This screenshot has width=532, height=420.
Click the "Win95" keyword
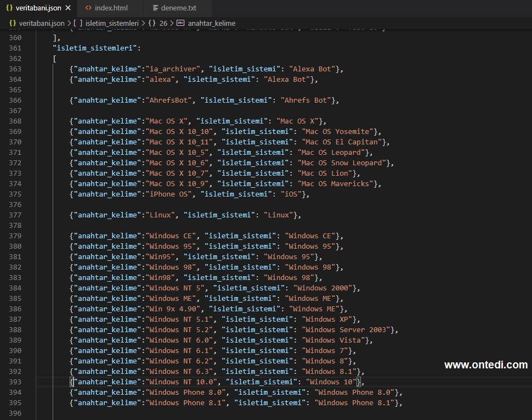(161, 257)
